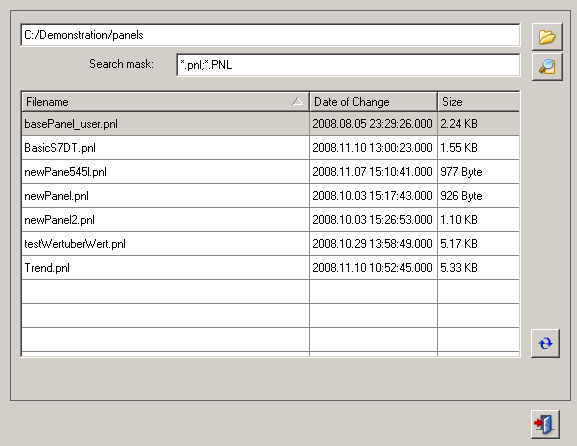
Task: Click the 5.33 KB size cell
Action: [x=478, y=268]
